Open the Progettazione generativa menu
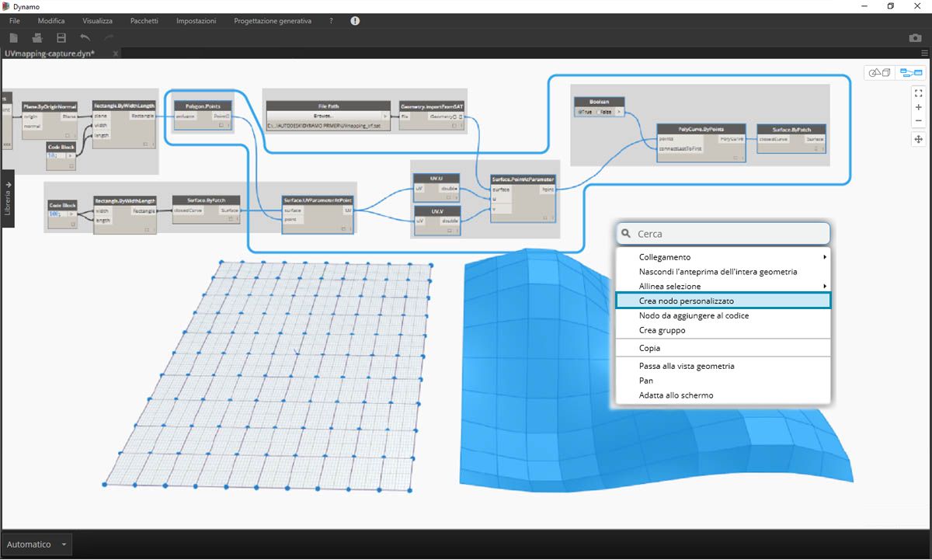 point(273,21)
